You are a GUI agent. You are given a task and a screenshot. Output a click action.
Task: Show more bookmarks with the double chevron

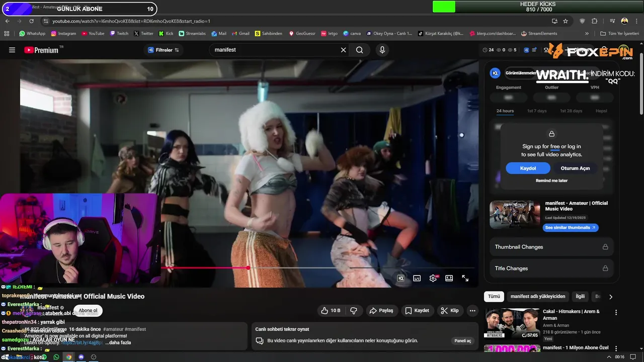[x=587, y=34]
